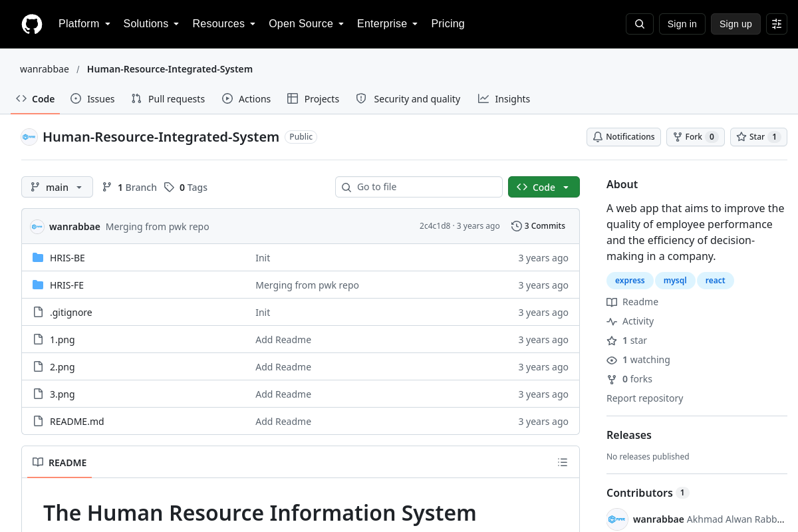Click the repository owner avatar beside title

coord(29,137)
